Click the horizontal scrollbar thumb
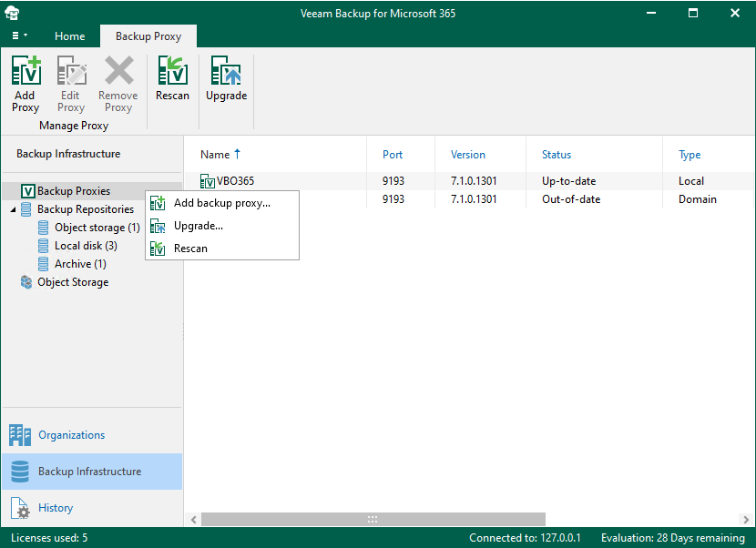756x548 pixels. pos(373,520)
